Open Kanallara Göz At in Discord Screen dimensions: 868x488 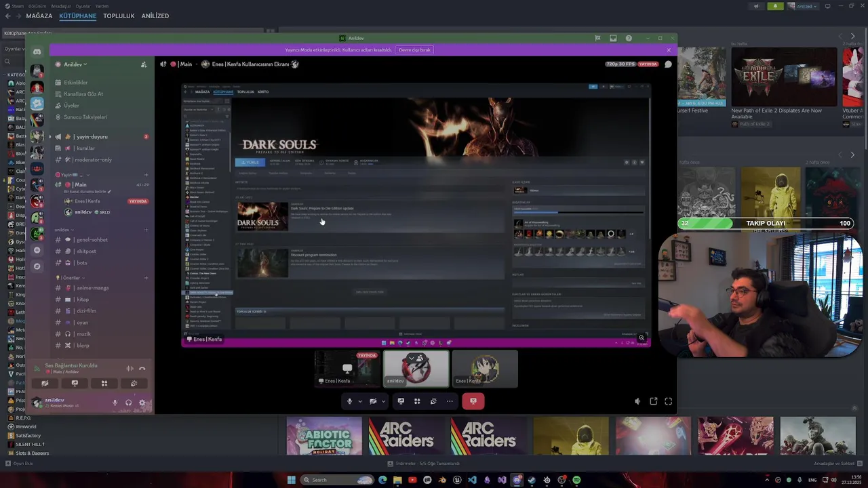83,94
